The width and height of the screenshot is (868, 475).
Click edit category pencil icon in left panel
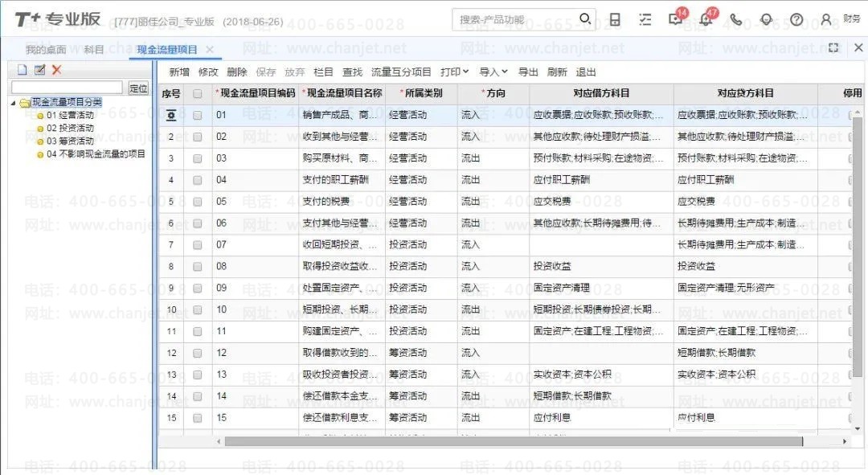(39, 70)
